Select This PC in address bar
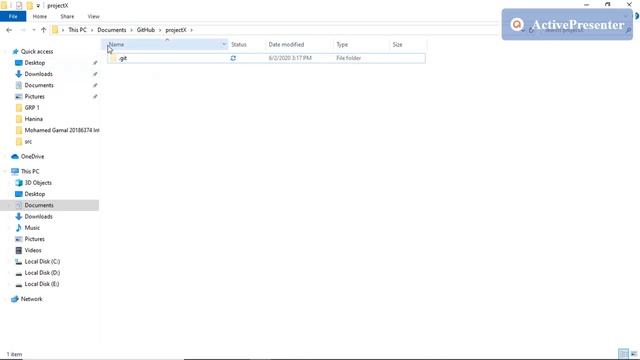Image resolution: width=640 pixels, height=360 pixels. click(77, 30)
